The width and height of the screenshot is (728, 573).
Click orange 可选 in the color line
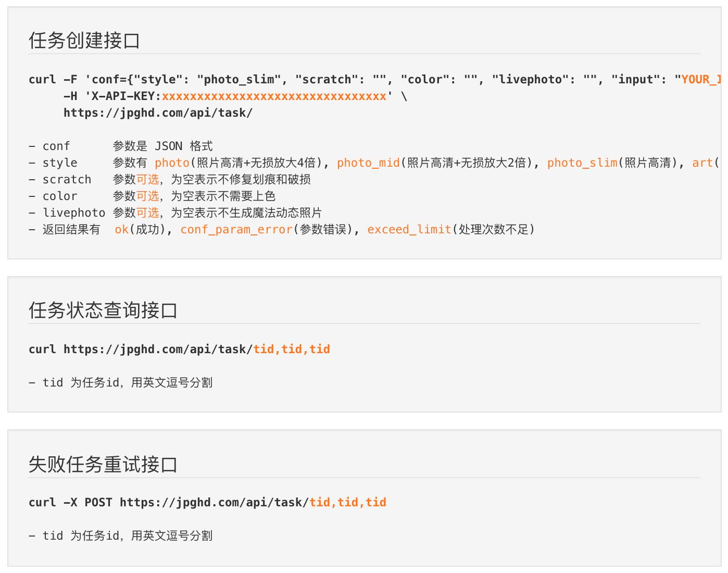(147, 196)
